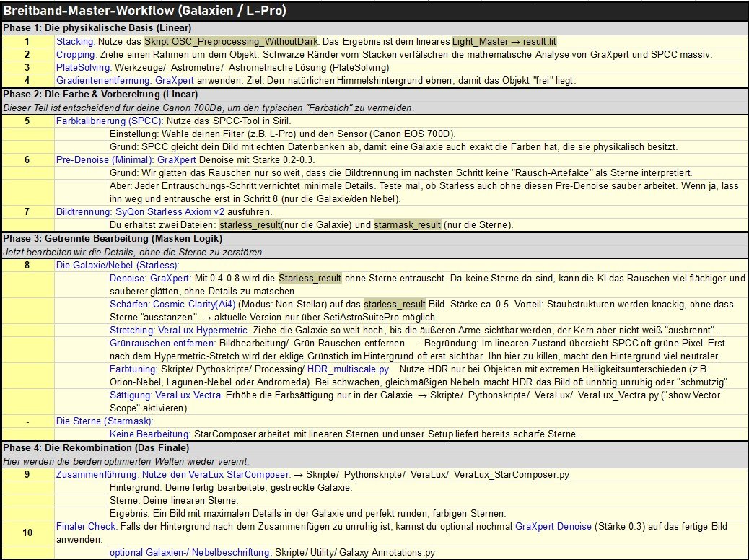This screenshot has height=560, width=749.
Task: Click Zusammenführung: Nutze den VeraLux StarComposer
Action: click(x=173, y=474)
